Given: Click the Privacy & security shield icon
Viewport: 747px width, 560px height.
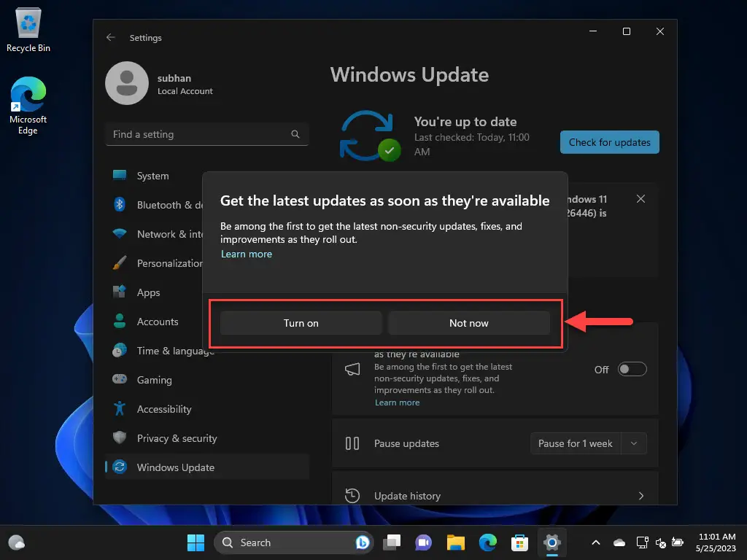Looking at the screenshot, I should (120, 438).
